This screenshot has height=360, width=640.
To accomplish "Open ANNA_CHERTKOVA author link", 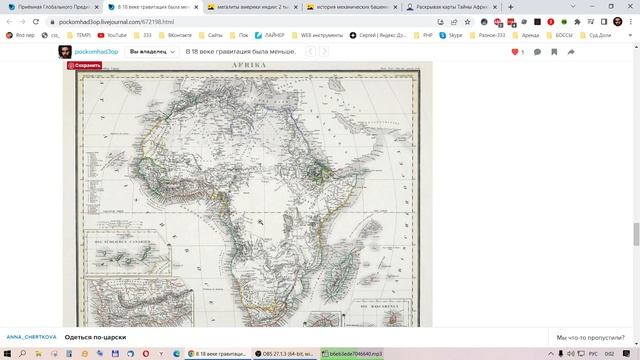I will click(x=31, y=337).
